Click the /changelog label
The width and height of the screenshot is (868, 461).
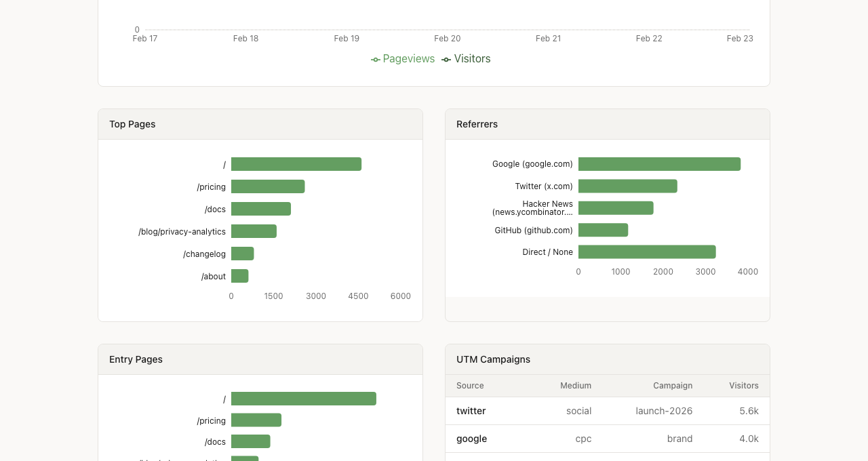pyautogui.click(x=205, y=254)
